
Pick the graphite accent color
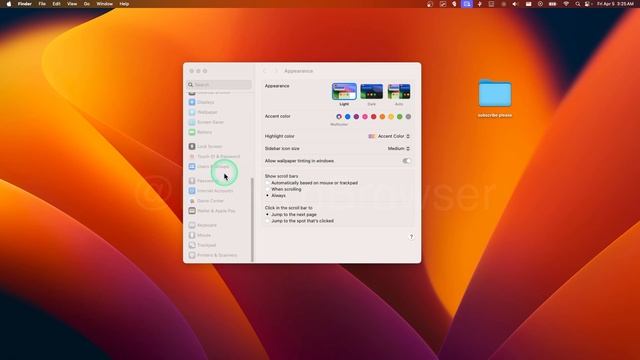[408, 117]
